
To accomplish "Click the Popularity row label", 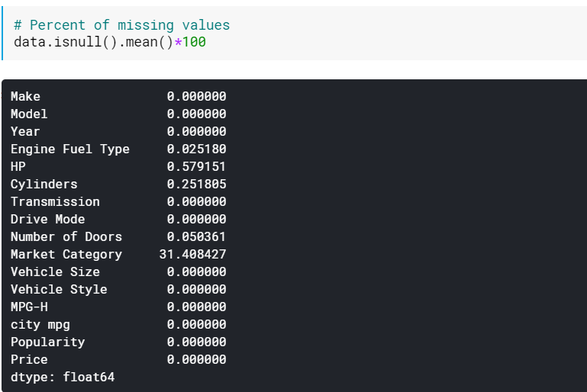I will click(47, 342).
